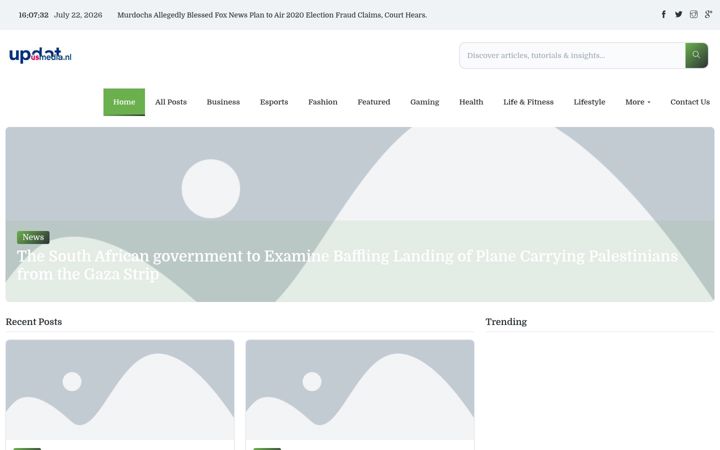Click the News tag on featured article
The height and width of the screenshot is (450, 720).
(33, 237)
